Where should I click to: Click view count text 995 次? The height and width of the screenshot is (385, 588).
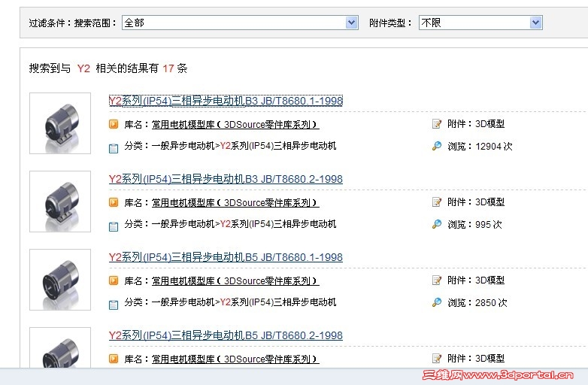[489, 225]
